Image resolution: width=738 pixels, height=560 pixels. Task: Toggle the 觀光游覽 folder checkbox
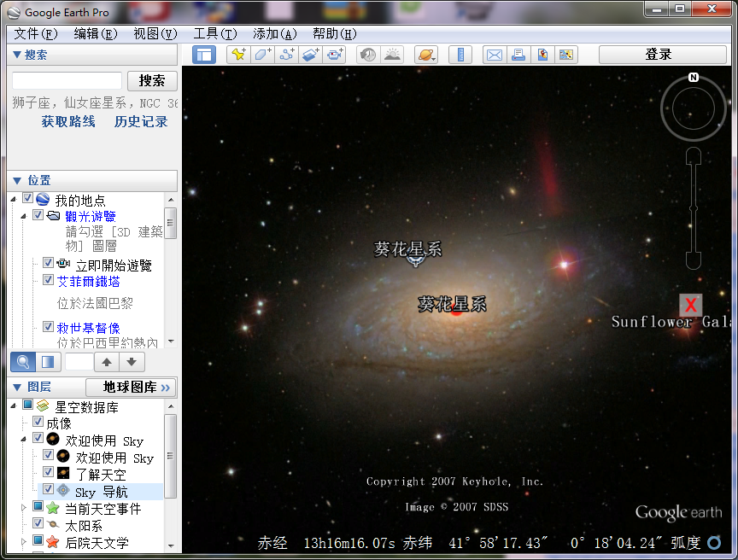pyautogui.click(x=38, y=215)
